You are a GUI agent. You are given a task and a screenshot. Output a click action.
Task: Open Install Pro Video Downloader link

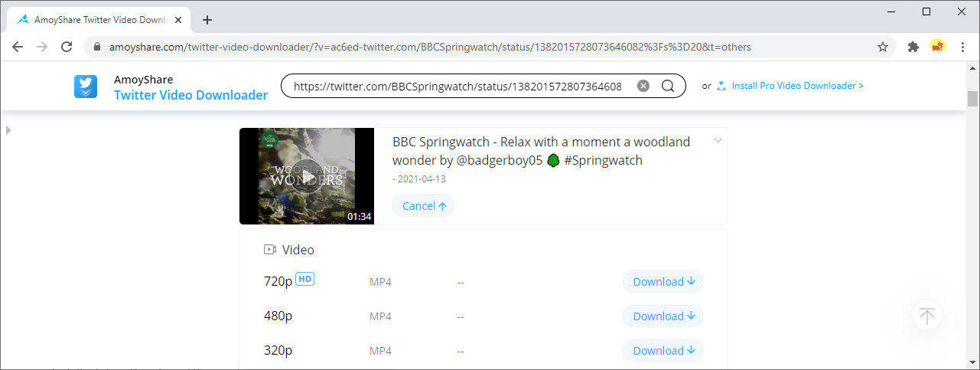(x=798, y=86)
